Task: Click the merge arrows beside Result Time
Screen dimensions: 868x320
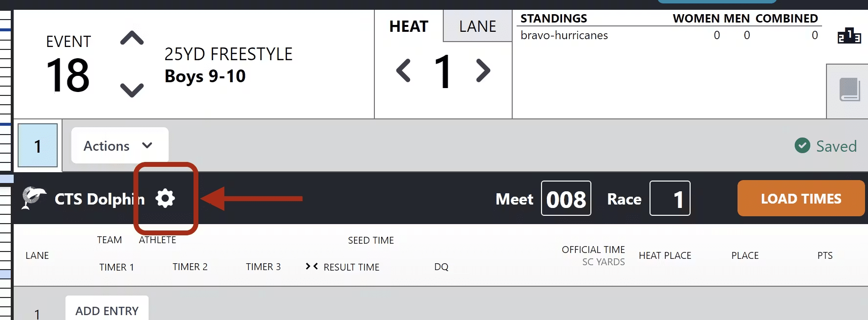Action: click(x=312, y=266)
